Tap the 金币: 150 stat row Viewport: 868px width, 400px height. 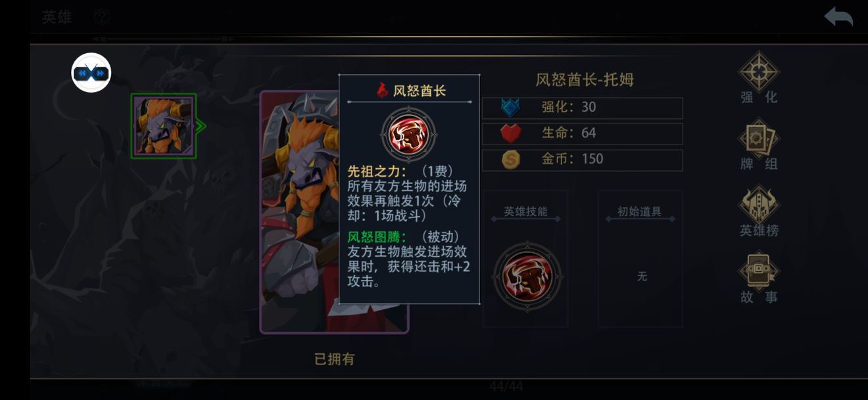point(583,160)
